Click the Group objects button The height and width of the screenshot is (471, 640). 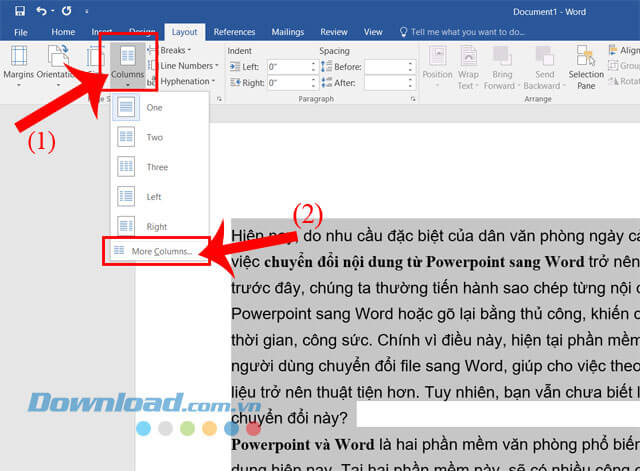(x=624, y=66)
